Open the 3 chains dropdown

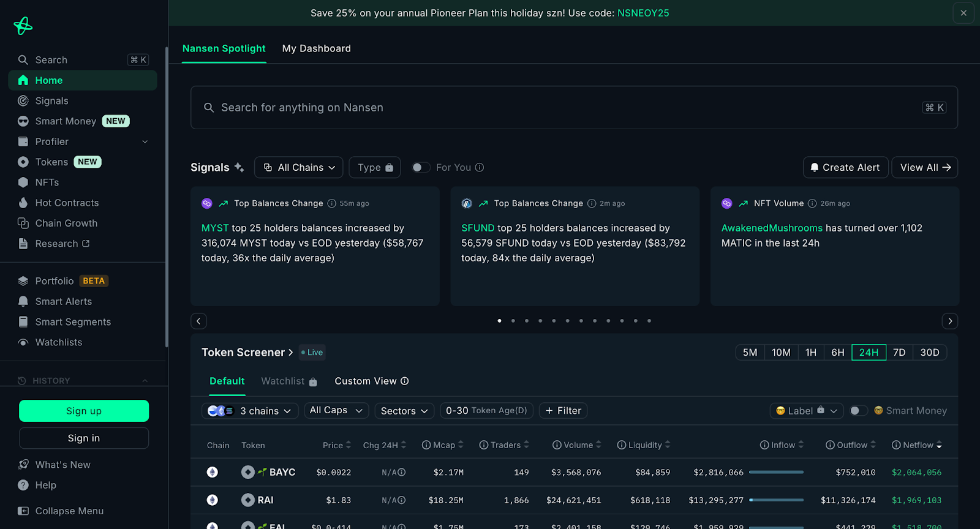250,411
